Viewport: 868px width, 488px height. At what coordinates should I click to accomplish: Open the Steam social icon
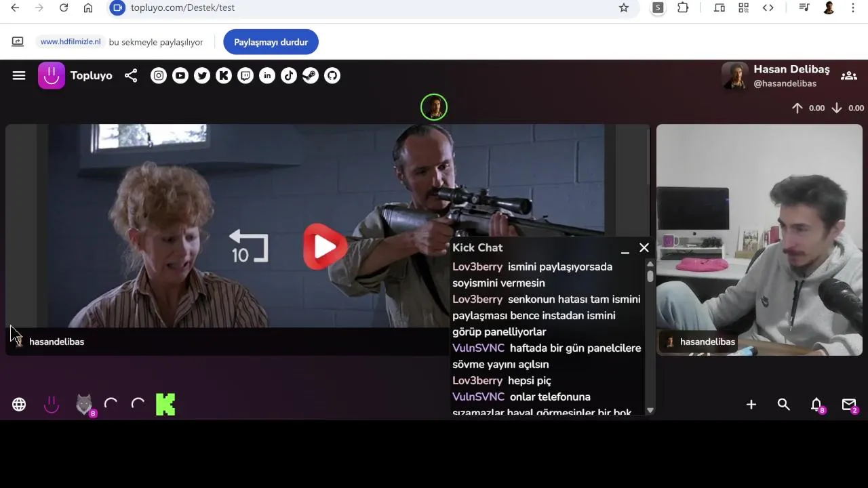click(311, 76)
